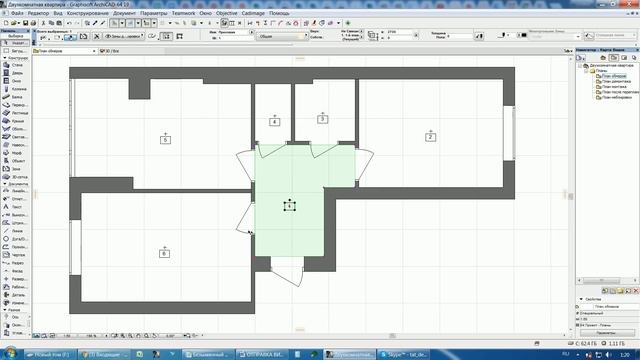
Task: Click the zone 2 stamp on plan
Action: (x=431, y=137)
